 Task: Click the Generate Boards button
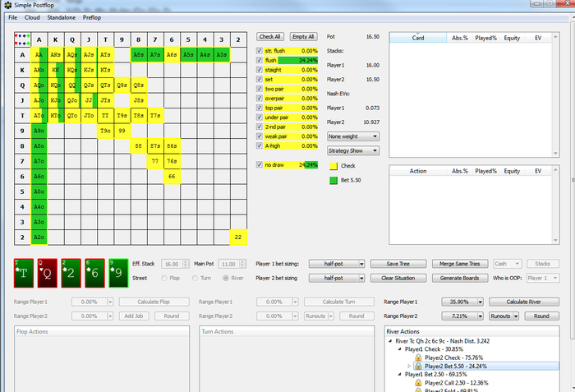(x=460, y=279)
